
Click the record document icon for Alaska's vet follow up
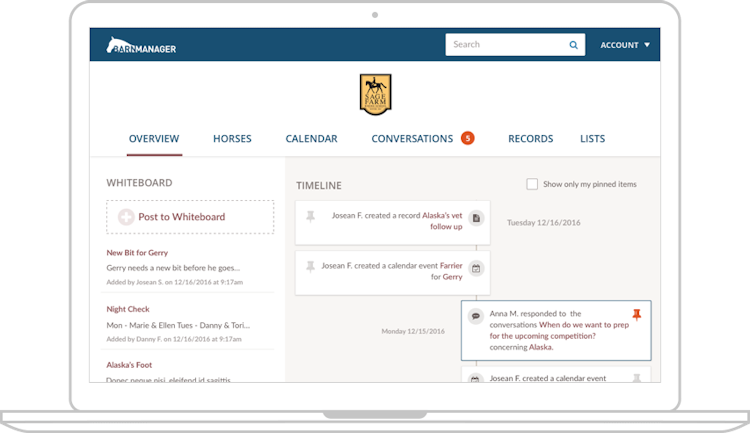(476, 218)
